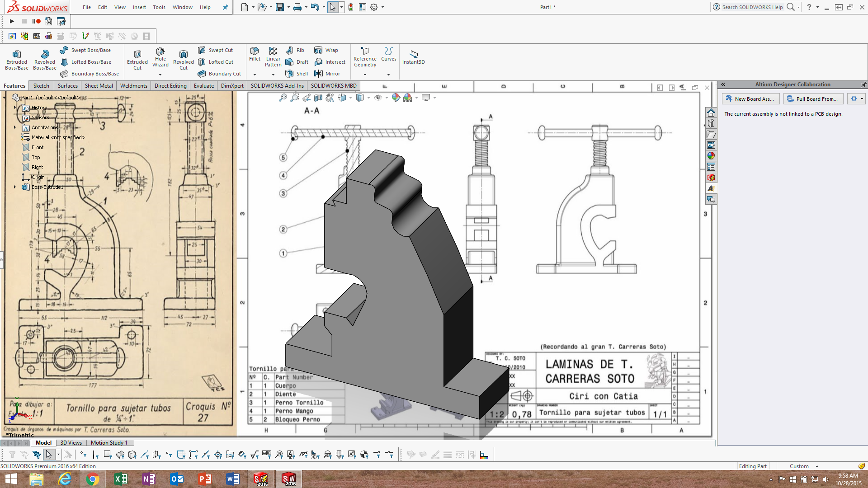Expand Boss-Extrude1 in the feature tree
This screenshot has height=488, width=868.
[x=15, y=187]
